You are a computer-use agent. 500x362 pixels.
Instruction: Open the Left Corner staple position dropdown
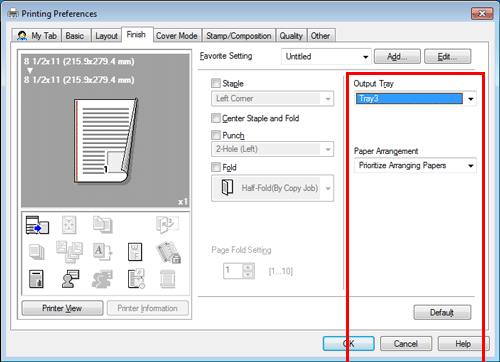(x=272, y=99)
